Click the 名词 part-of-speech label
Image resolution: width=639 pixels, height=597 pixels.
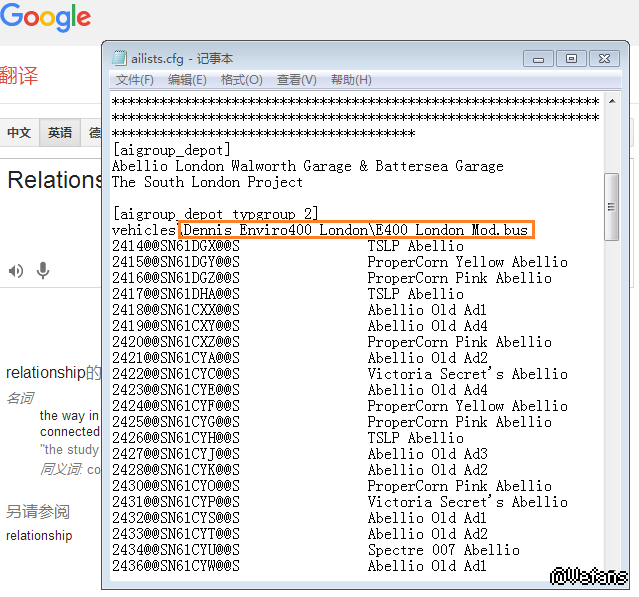pos(20,398)
